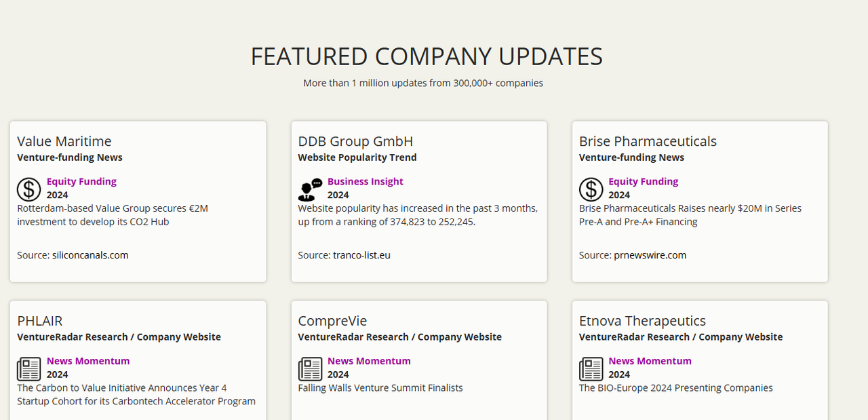Click 'Venture-funding News' under Brise Pharmaceuticals
This screenshot has height=420, width=868.
[x=631, y=157]
